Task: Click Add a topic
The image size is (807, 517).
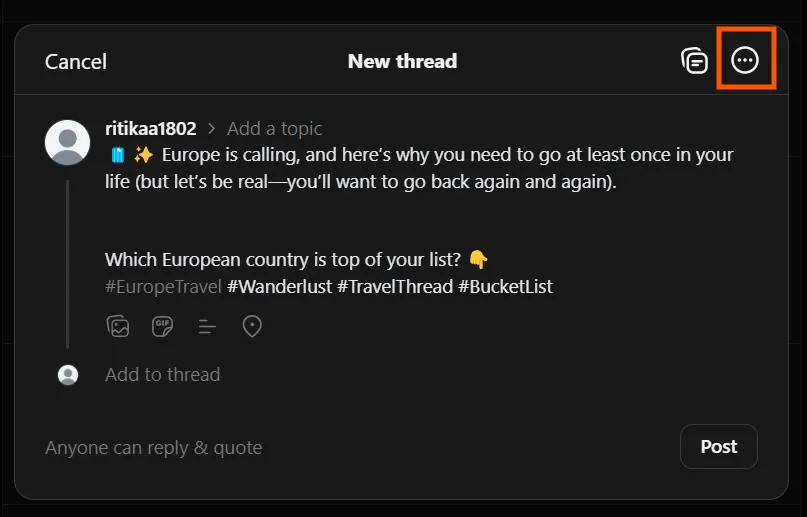Action: (274, 129)
